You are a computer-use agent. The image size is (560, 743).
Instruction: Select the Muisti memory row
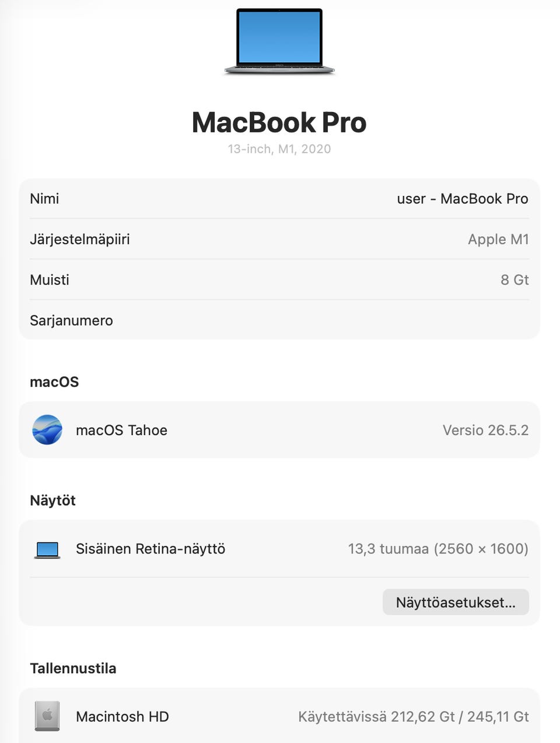279,279
